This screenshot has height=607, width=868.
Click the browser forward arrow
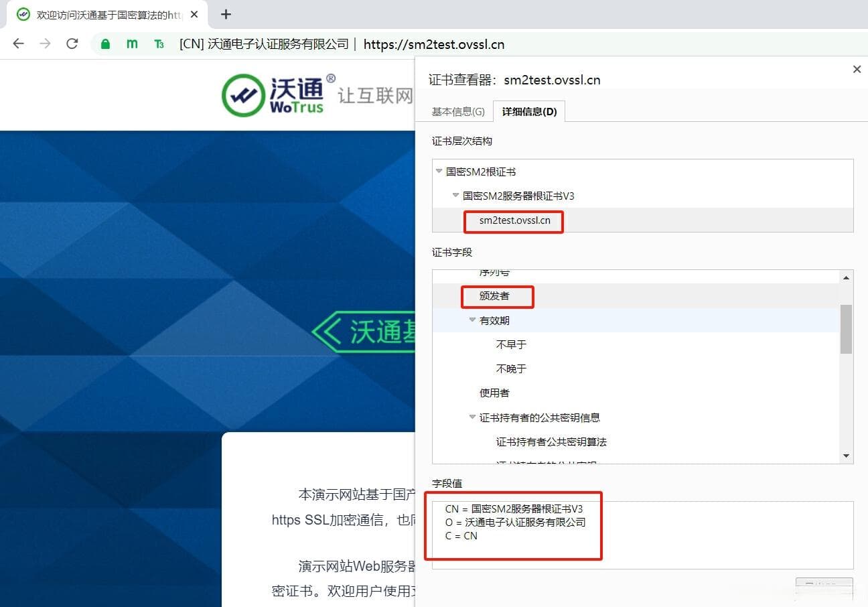[46, 44]
